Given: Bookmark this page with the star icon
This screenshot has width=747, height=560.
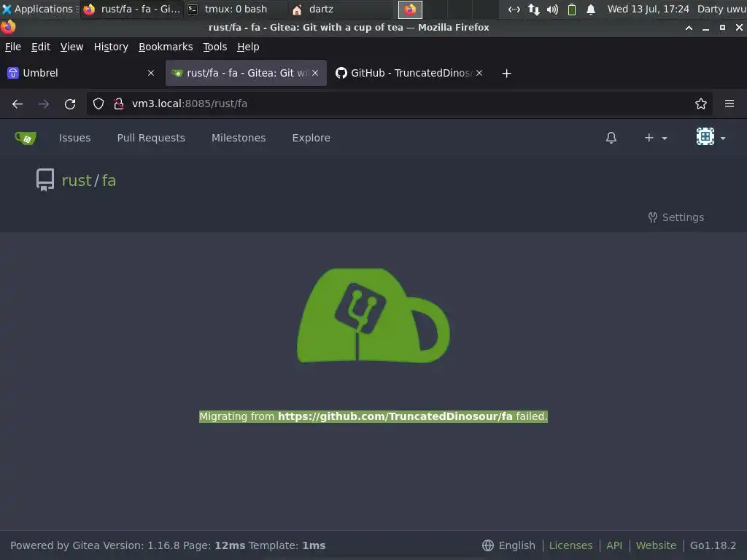Looking at the screenshot, I should point(701,104).
